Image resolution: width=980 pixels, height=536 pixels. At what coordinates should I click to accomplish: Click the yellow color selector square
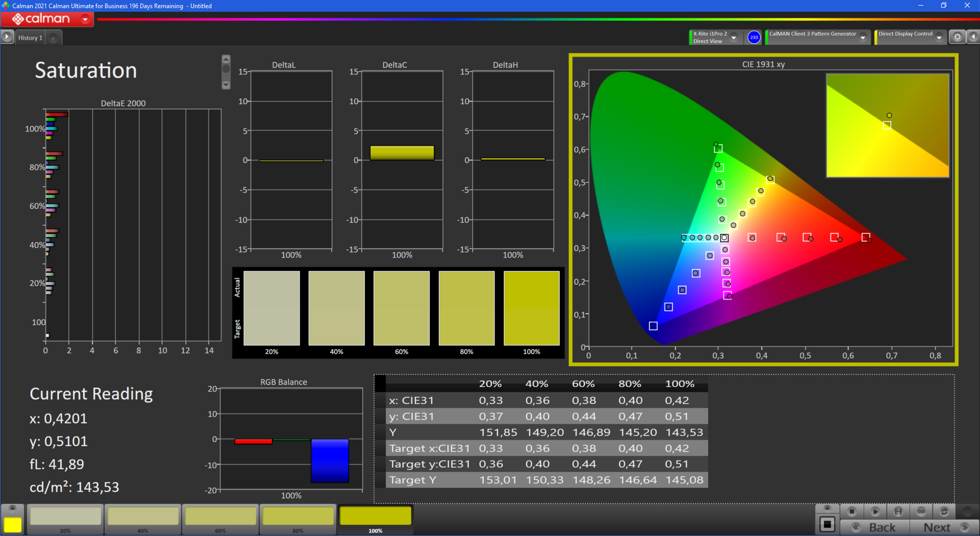pos(13,524)
